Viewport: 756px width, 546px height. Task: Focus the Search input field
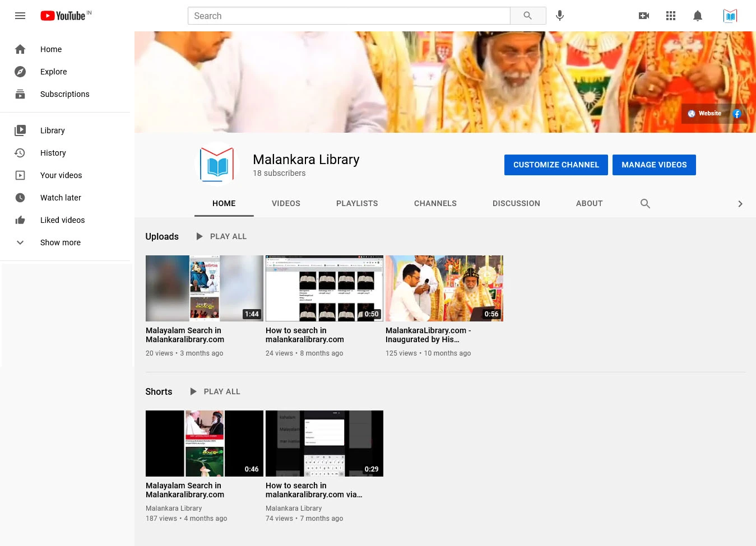coord(349,16)
